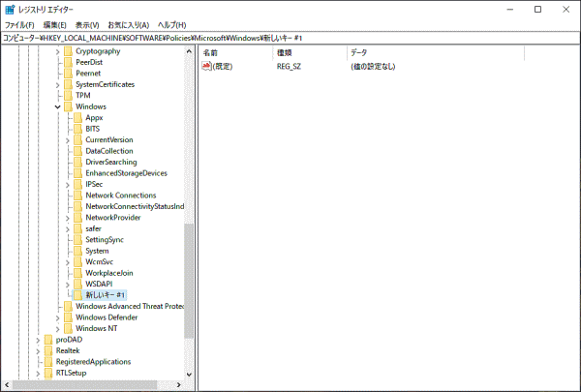Select the NetworkConnectivityStatusInd key
This screenshot has height=392, width=581.
[x=135, y=207]
